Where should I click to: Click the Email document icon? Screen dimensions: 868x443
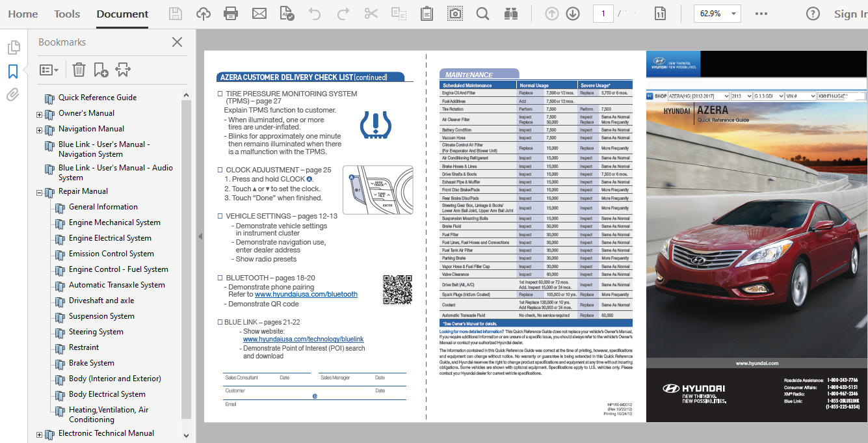(x=259, y=13)
